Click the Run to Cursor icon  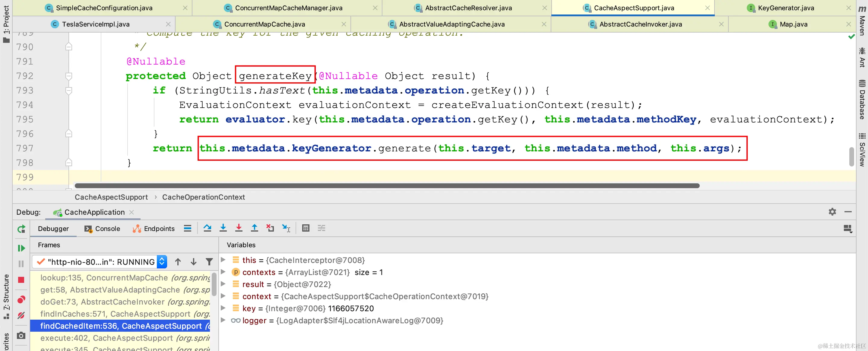pos(286,228)
